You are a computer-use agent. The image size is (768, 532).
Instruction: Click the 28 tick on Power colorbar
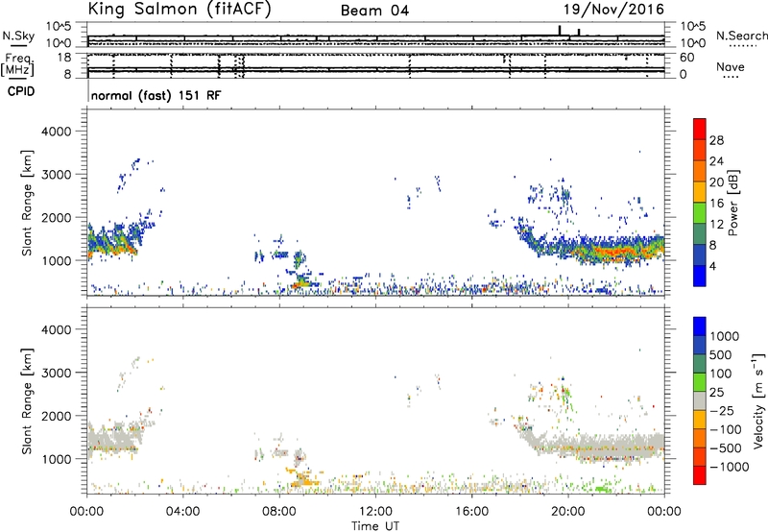pos(716,140)
